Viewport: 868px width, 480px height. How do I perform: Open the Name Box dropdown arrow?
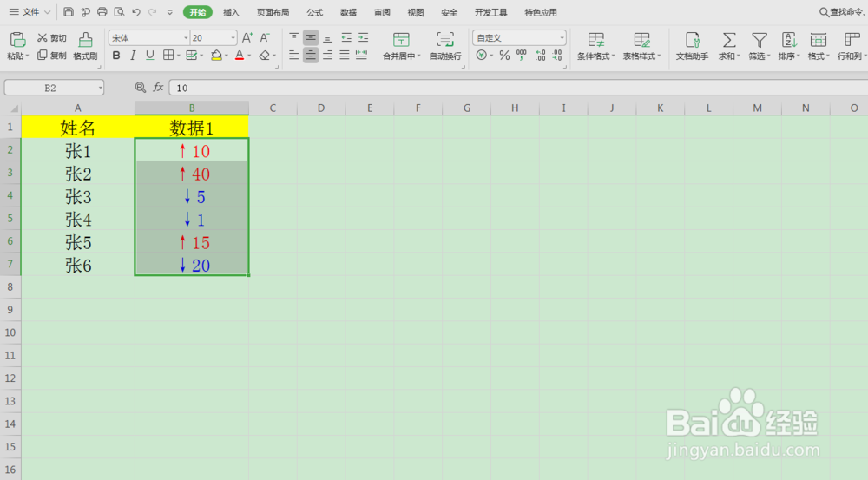click(100, 88)
